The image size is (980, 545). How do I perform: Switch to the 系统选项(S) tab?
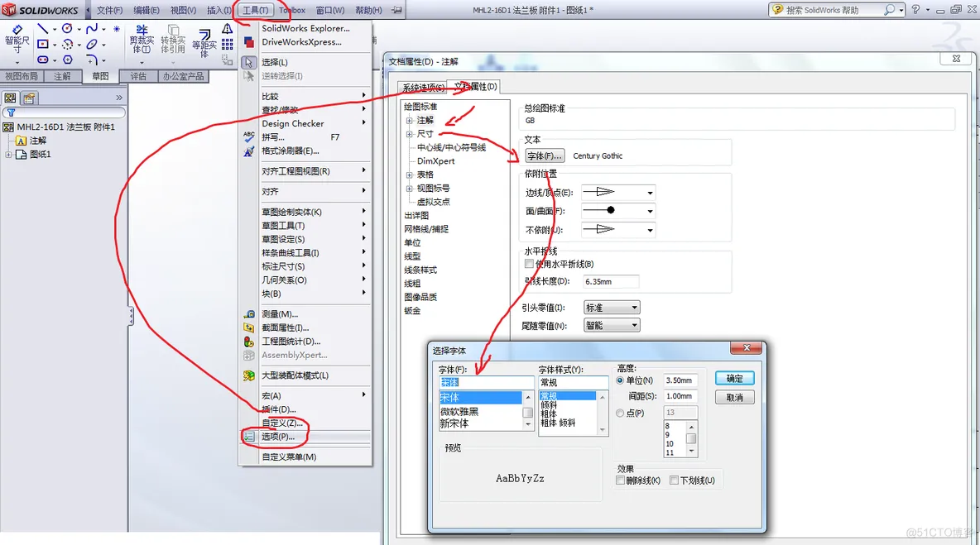(x=424, y=88)
